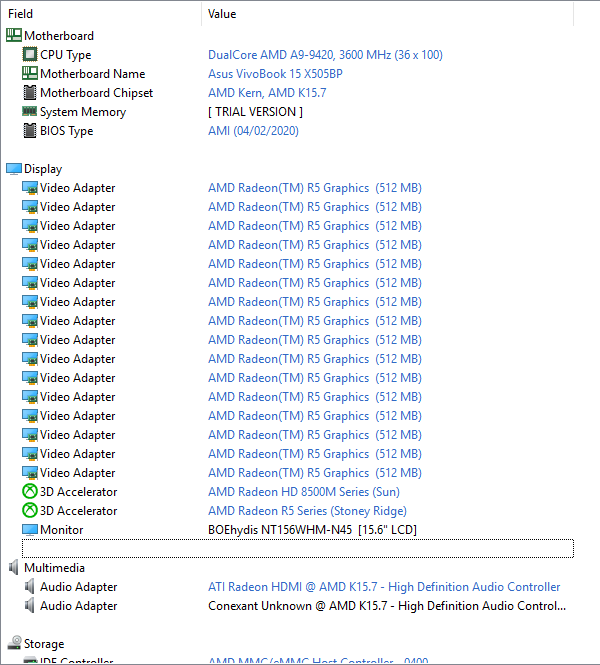Select the Conexant Unknown audio controller value
The width and height of the screenshot is (600, 665).
[x=387, y=606]
